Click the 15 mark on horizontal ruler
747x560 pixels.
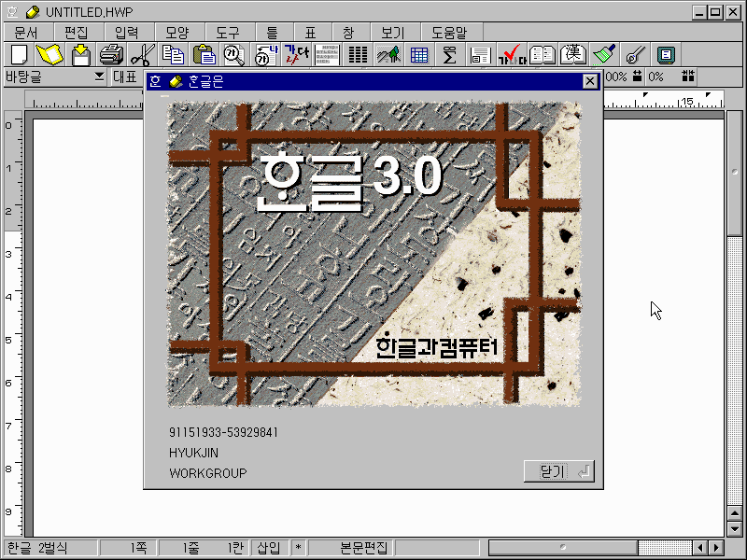click(x=687, y=101)
